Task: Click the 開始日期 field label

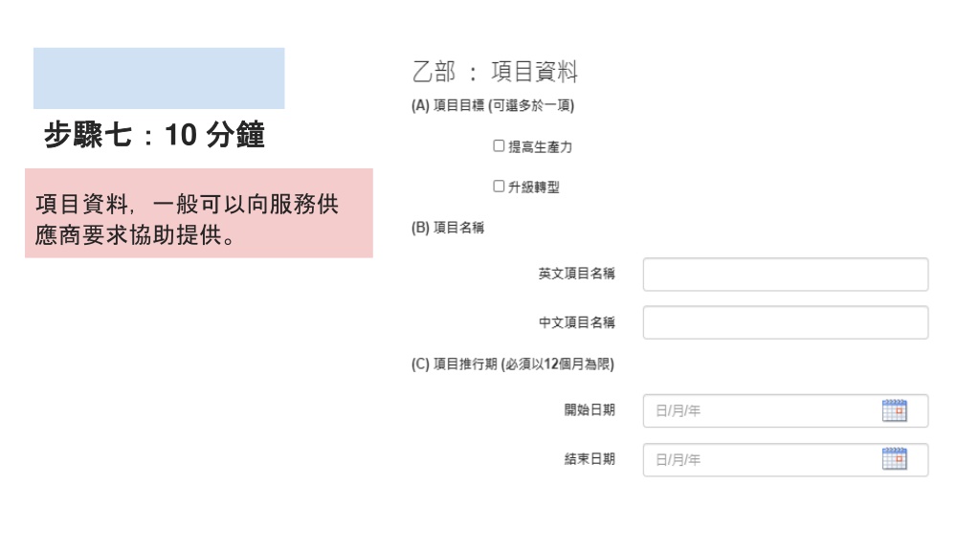Action: (590, 409)
